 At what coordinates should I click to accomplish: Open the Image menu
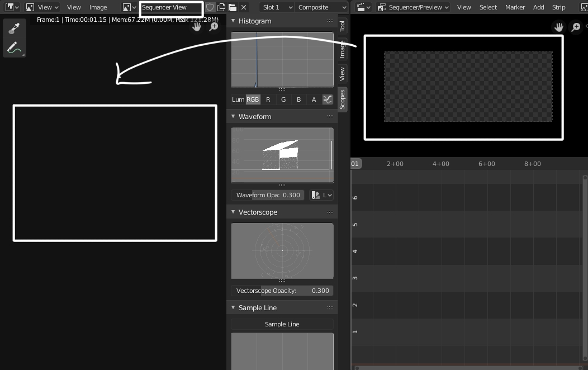click(x=98, y=7)
